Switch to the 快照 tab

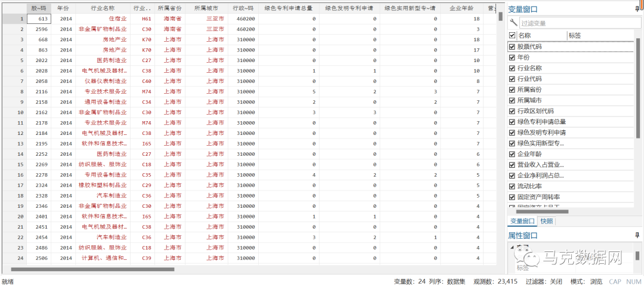click(547, 222)
